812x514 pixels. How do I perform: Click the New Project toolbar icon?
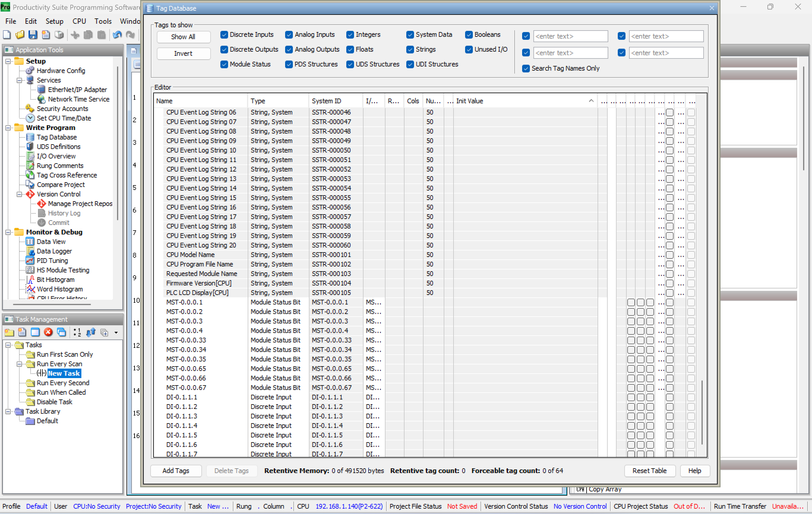click(x=7, y=35)
